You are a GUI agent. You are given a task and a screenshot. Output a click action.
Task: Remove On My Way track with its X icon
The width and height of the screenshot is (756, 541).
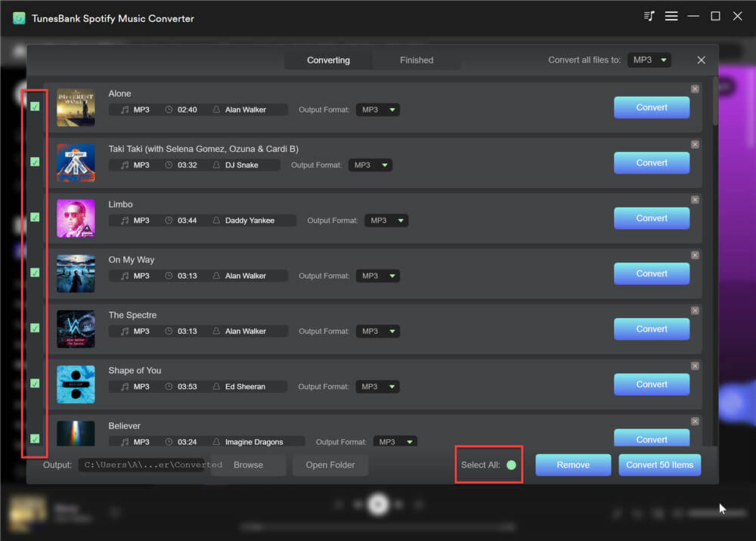click(695, 255)
